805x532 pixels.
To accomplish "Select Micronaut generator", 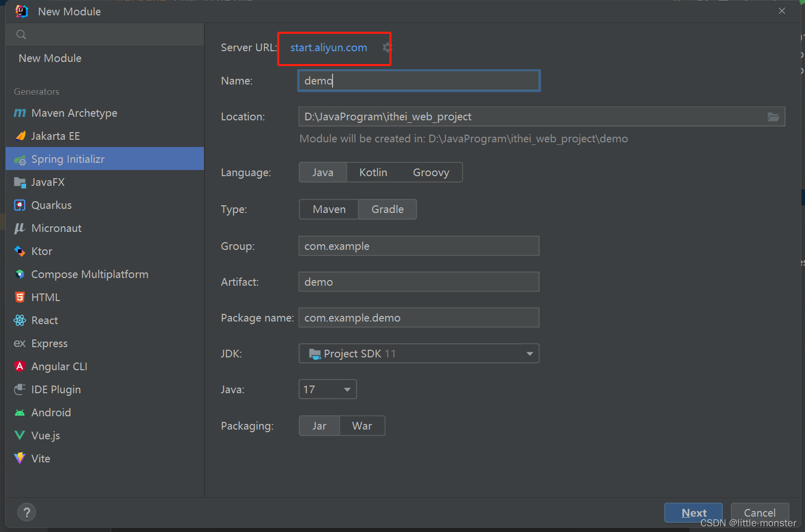I will tap(105, 228).
